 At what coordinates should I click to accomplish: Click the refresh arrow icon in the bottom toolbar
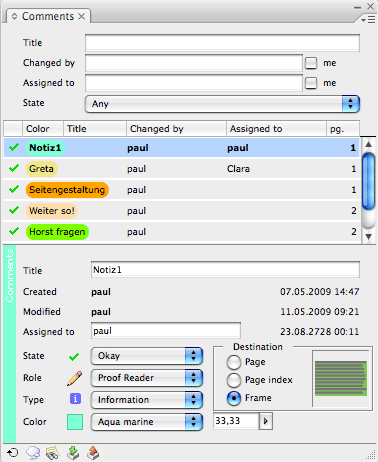coord(13,453)
